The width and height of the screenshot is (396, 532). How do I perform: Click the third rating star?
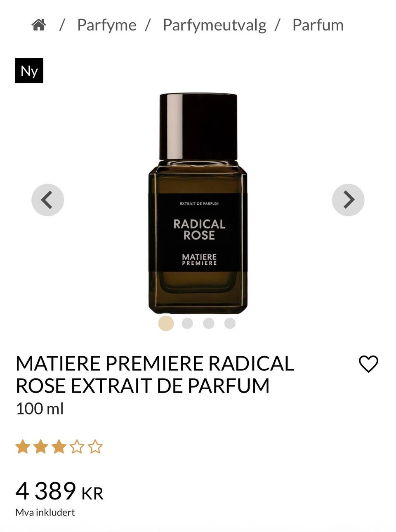59,447
